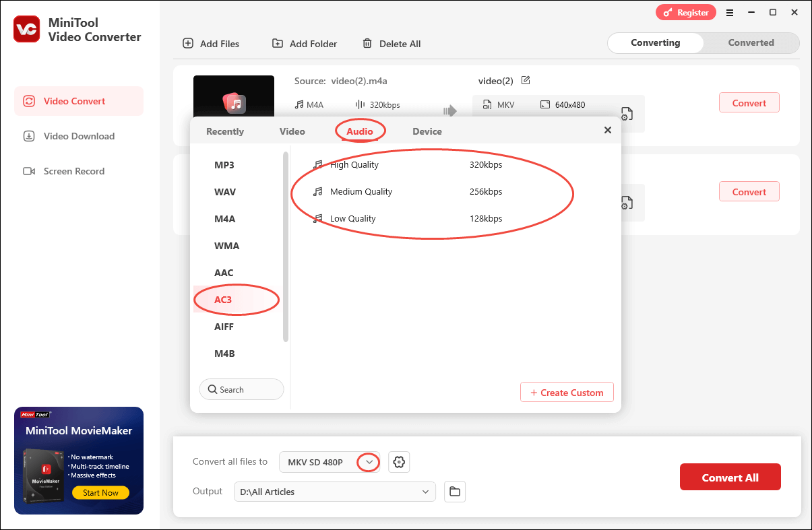
Task: Switch to the Converting tab
Action: coord(656,42)
